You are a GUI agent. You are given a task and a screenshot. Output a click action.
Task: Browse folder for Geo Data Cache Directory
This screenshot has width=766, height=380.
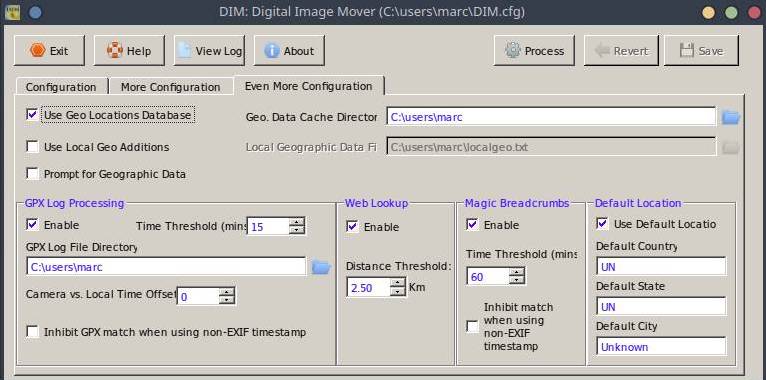731,117
